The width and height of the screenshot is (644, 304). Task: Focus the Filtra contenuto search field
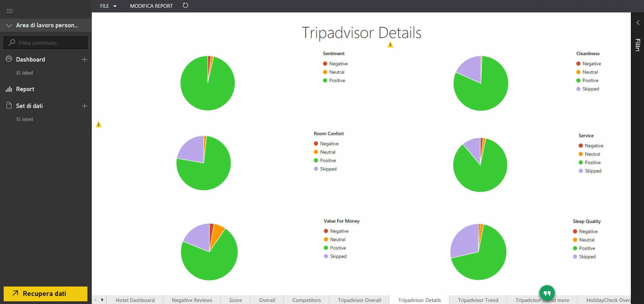click(x=45, y=43)
